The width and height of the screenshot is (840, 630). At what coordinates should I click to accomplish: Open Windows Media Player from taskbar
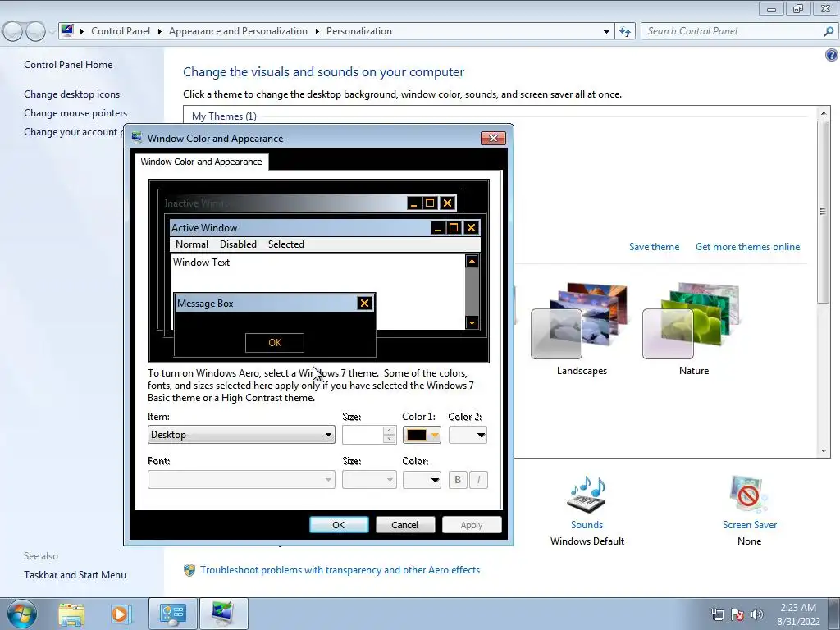121,614
